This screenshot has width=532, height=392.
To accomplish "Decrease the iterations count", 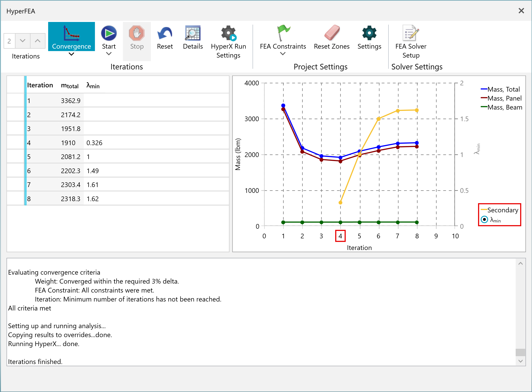I will (23, 41).
